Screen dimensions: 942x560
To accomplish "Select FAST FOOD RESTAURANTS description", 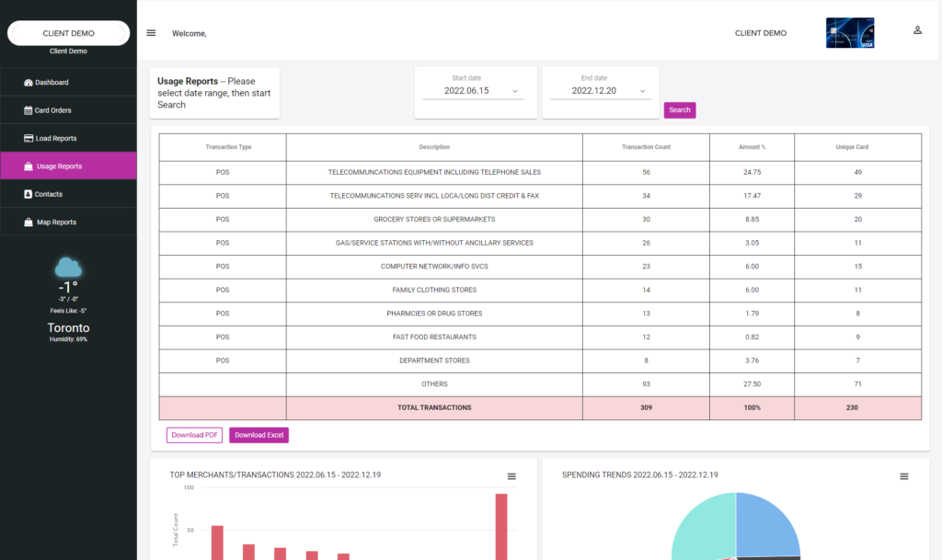I will (434, 337).
